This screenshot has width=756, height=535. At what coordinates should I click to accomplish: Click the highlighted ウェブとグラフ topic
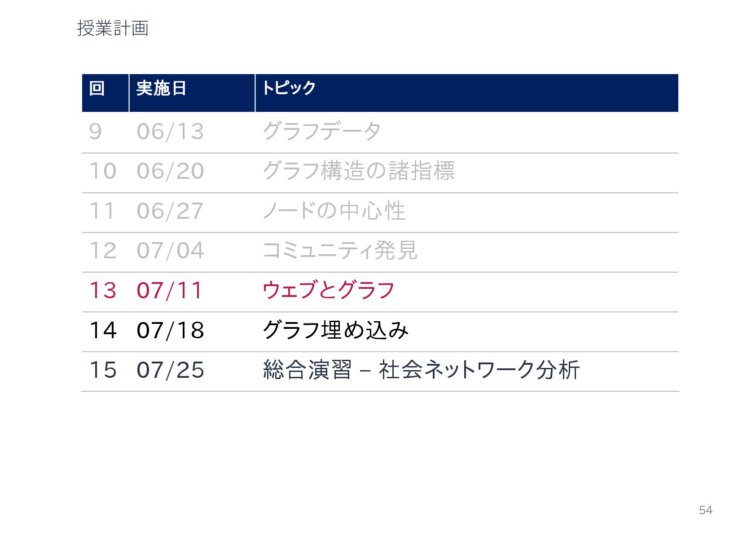[329, 290]
